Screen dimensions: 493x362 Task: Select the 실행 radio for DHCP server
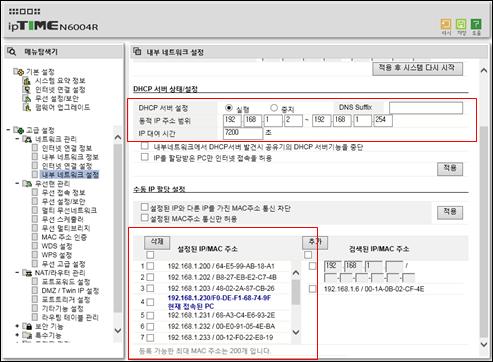229,108
